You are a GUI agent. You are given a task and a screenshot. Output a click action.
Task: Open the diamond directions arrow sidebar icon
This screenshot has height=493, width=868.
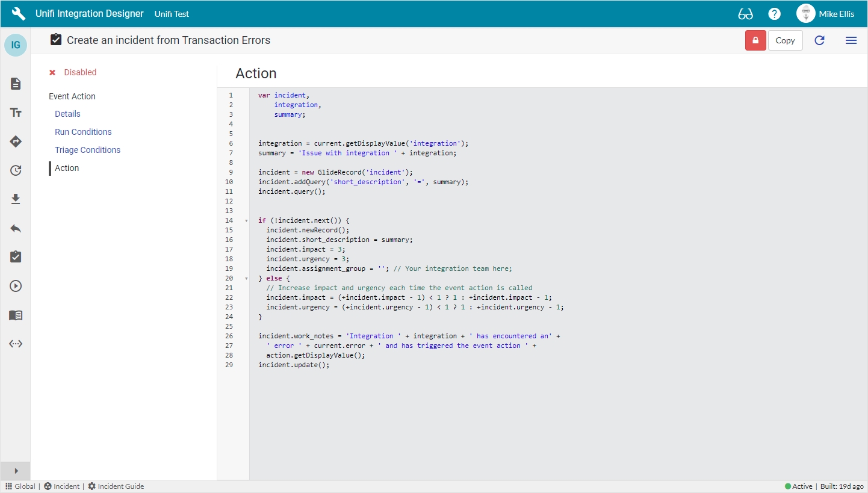[x=16, y=141]
